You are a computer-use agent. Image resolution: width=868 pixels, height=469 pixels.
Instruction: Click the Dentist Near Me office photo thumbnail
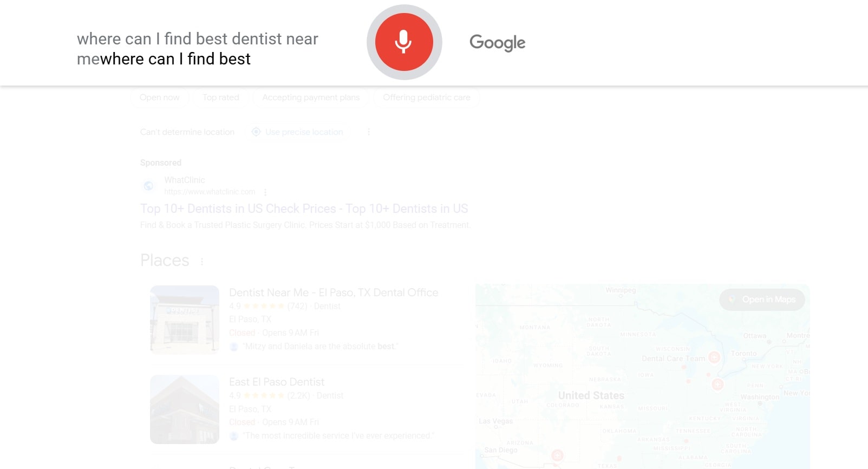coord(185,320)
